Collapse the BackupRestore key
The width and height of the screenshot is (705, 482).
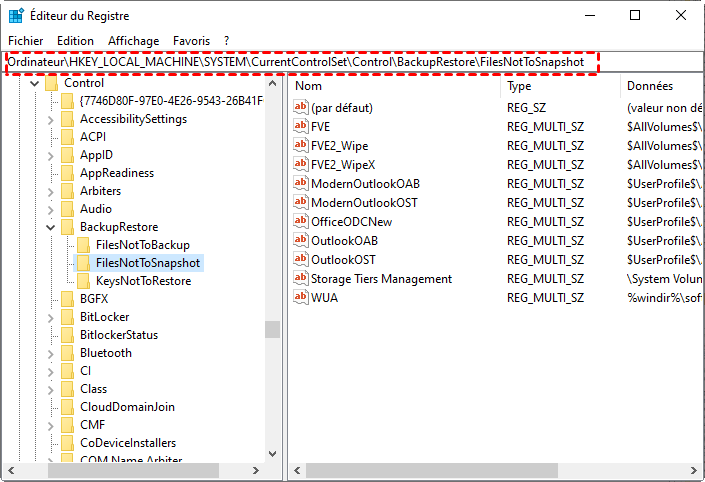(50, 228)
